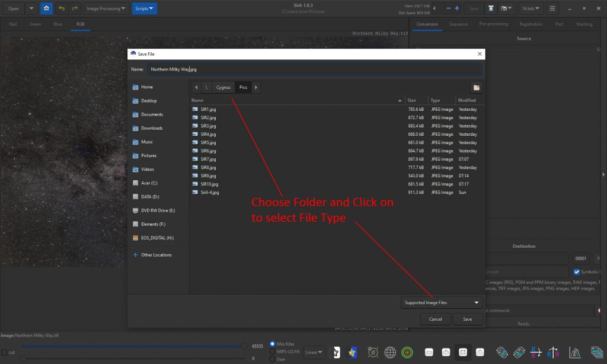
Task: Switch to the Blue channel tab
Action: (x=57, y=24)
